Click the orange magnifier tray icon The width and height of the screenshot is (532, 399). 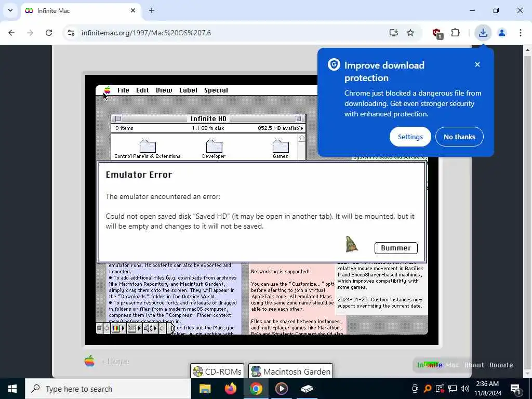(428, 389)
